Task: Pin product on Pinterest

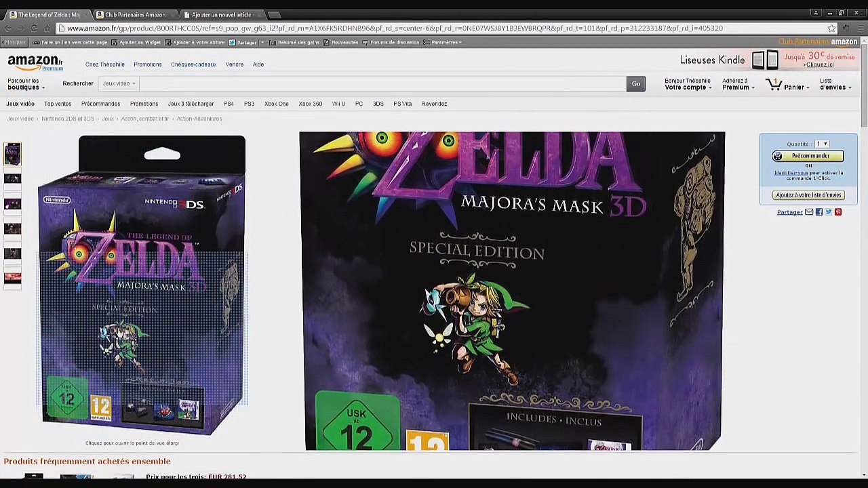Action: [x=838, y=212]
